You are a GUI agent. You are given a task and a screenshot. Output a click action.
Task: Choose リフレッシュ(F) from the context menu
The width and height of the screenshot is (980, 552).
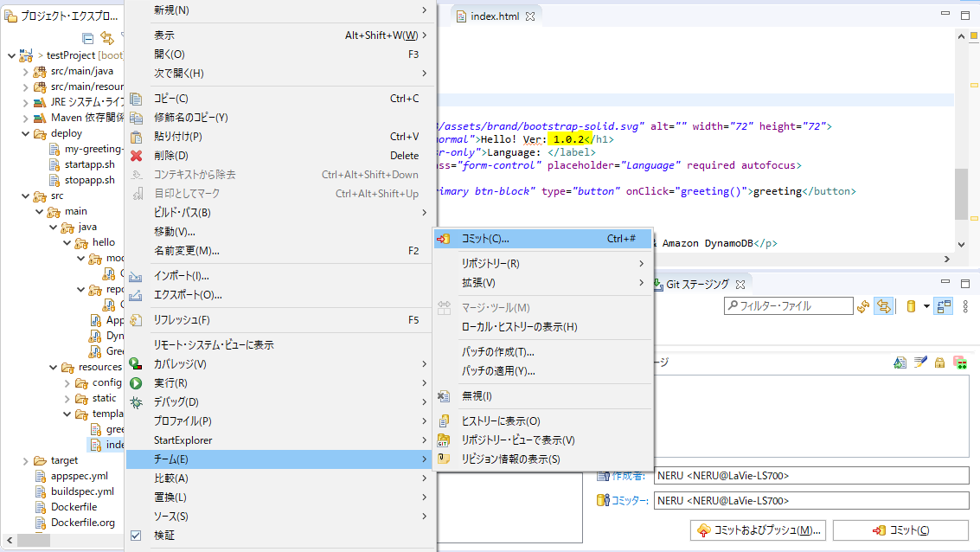182,320
